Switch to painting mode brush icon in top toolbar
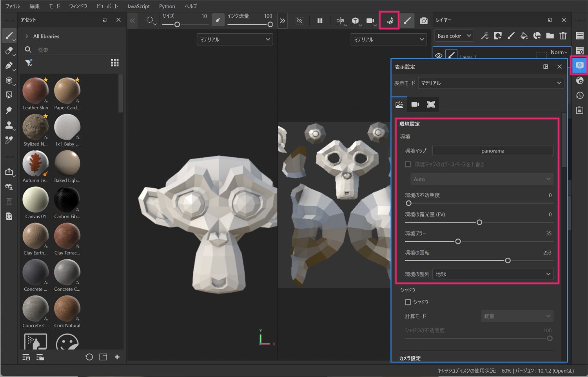This screenshot has width=588, height=377. 407,20
